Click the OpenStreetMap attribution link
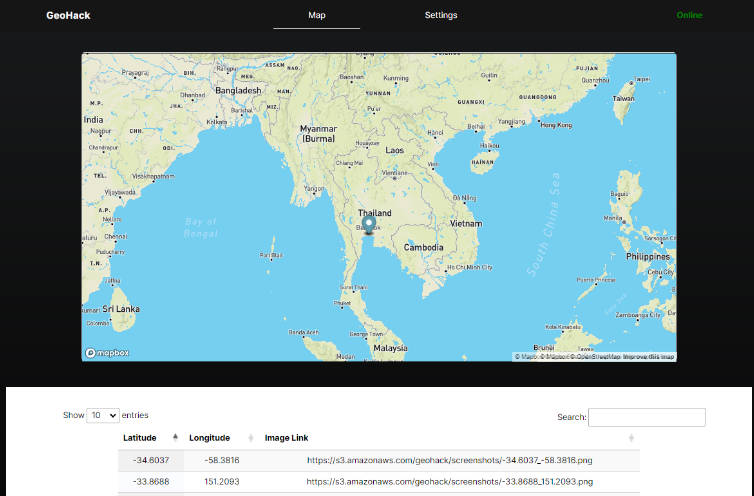The width and height of the screenshot is (754, 496). coord(595,356)
